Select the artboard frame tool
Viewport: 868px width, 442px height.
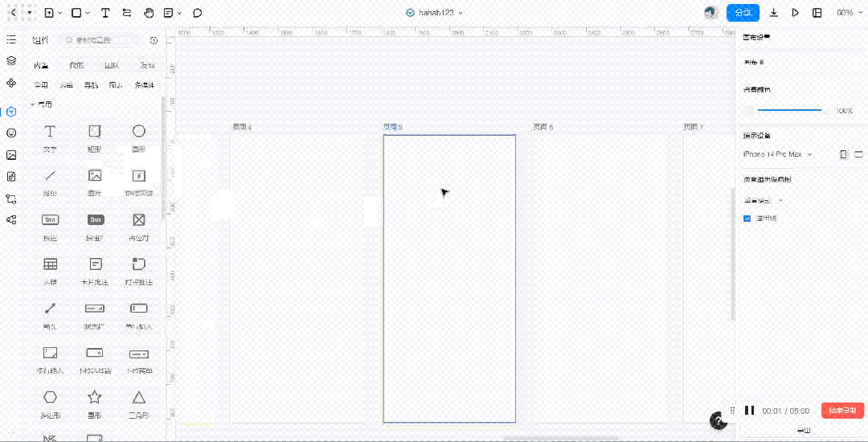click(x=49, y=13)
